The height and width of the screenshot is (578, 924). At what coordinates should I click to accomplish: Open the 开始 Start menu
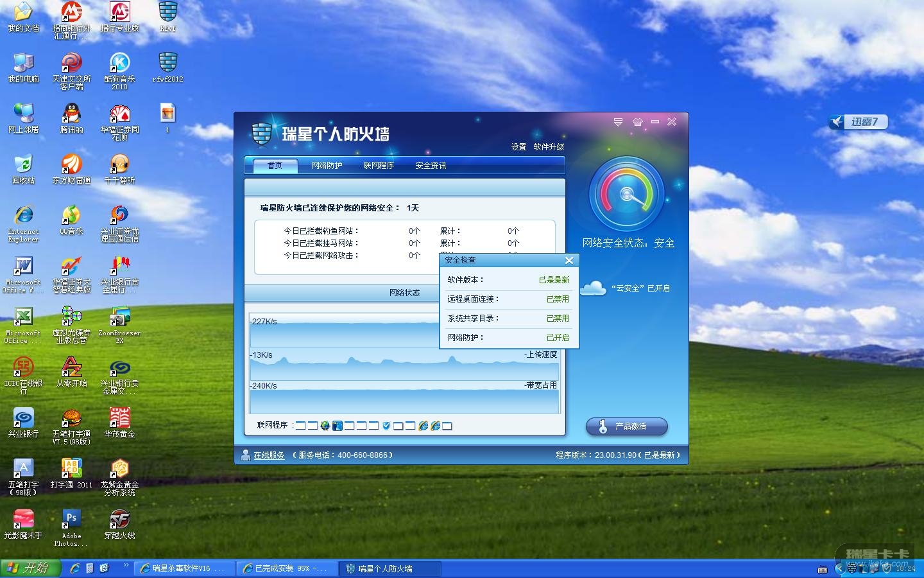[x=30, y=568]
